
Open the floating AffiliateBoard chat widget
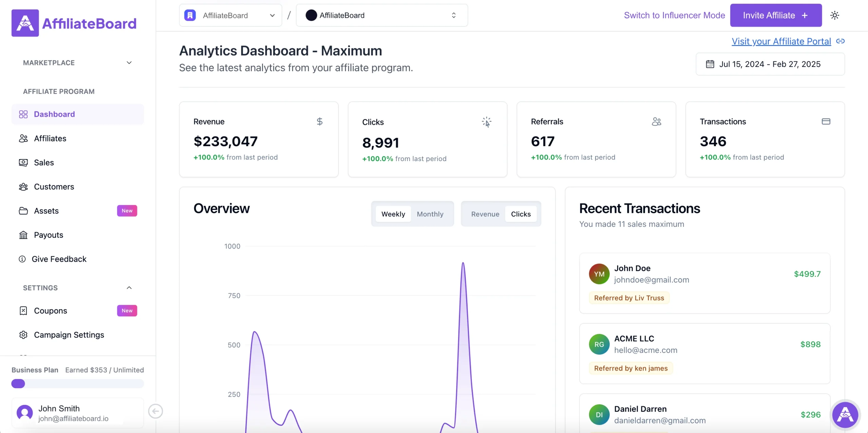(845, 415)
